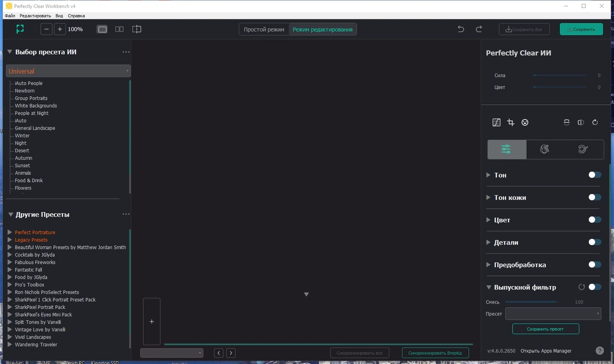
Task: Open the Файл menu
Action: click(10, 16)
